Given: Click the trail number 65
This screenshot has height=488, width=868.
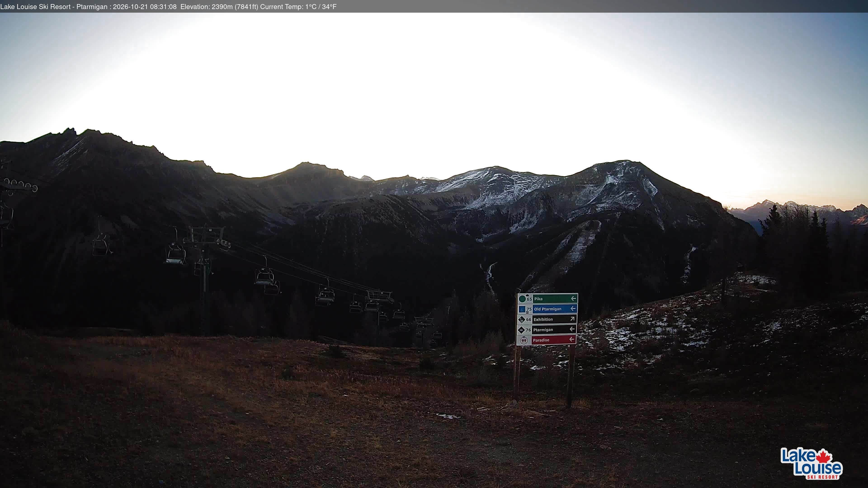Looking at the screenshot, I should [529, 299].
